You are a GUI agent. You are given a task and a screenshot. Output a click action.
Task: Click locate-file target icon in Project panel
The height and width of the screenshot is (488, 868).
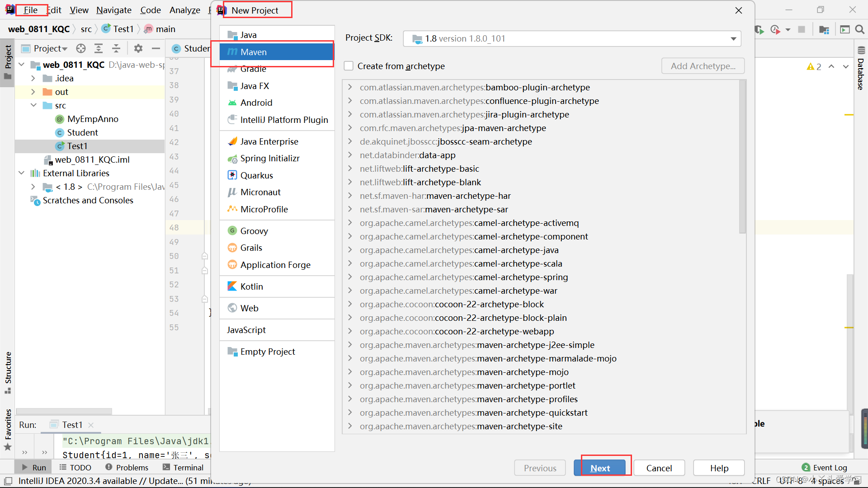81,48
